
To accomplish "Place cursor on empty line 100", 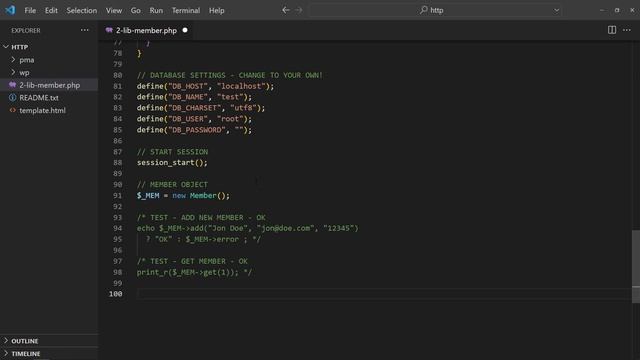I will [x=384, y=294].
